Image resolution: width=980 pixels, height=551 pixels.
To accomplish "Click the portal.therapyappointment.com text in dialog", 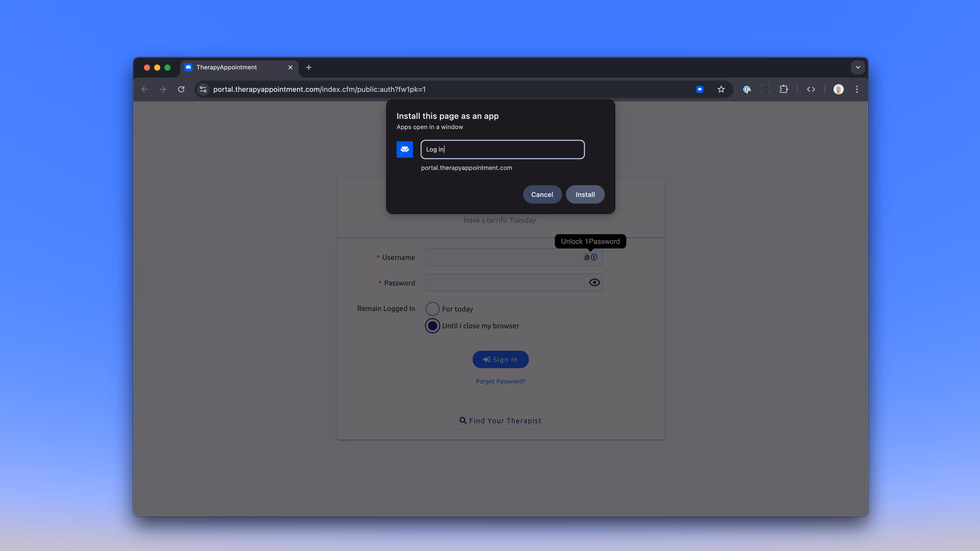I will click(x=467, y=168).
